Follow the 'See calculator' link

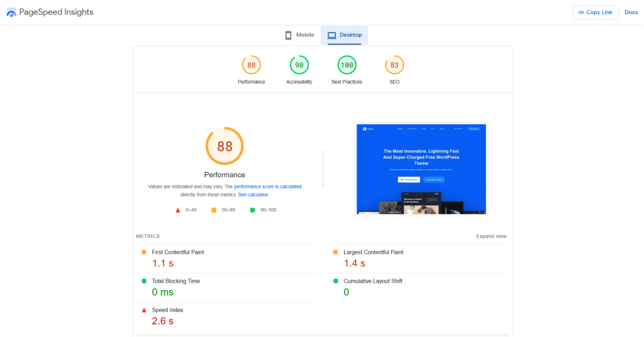click(x=253, y=195)
